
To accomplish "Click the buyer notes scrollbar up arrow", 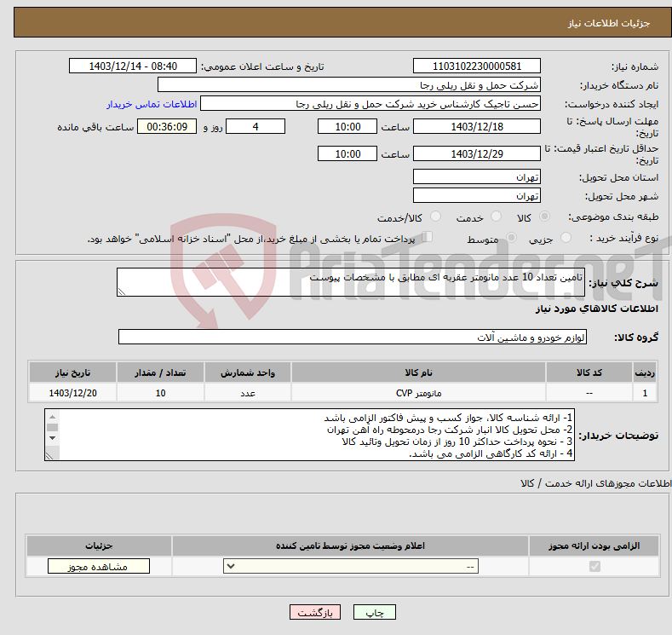I will click(x=52, y=417).
